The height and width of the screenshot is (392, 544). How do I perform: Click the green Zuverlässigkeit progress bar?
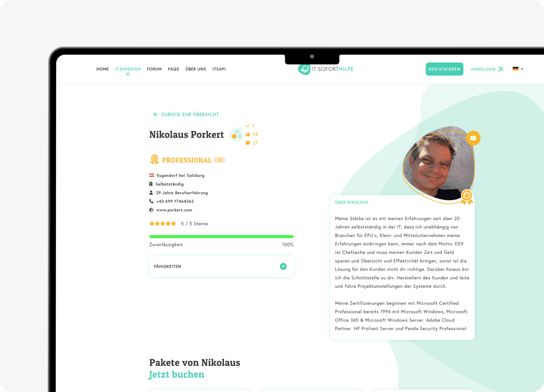click(221, 236)
